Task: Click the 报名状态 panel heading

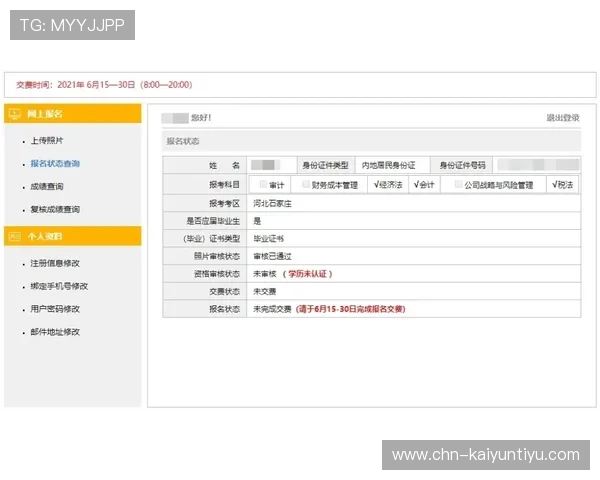Action: pos(183,141)
